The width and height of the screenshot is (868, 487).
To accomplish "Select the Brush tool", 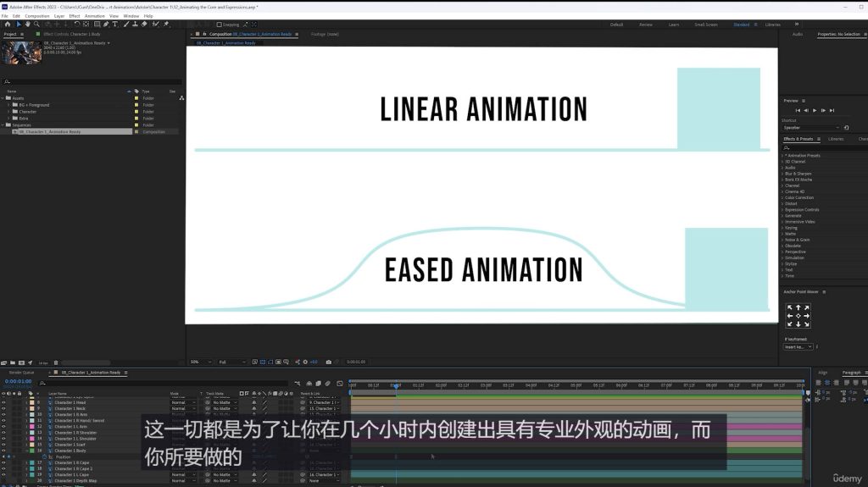I will click(x=126, y=25).
